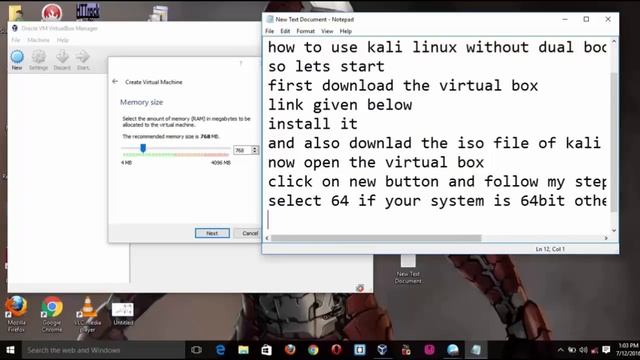640x360 pixels.
Task: Open New Text Document desktop icon
Action: pyautogui.click(x=408, y=269)
